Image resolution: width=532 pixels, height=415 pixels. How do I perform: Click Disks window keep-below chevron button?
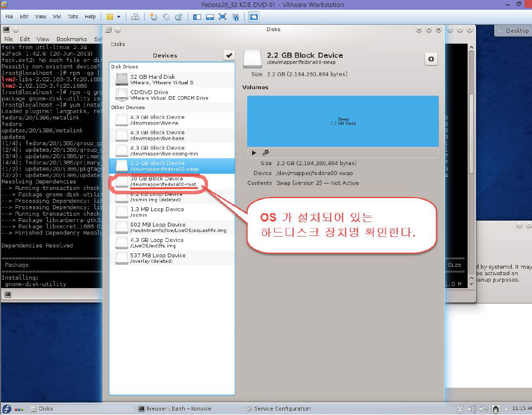(419, 30)
